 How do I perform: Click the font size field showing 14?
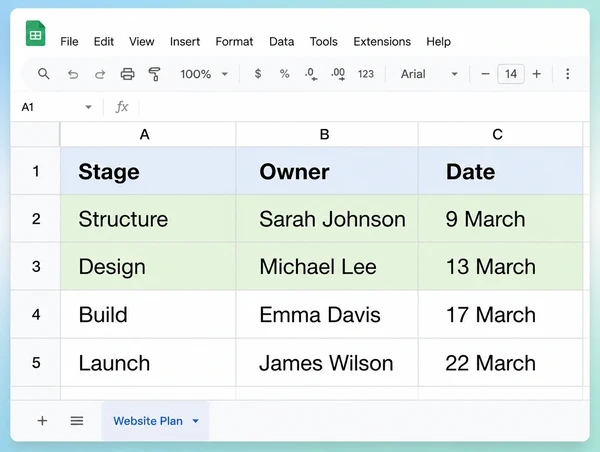[x=511, y=74]
